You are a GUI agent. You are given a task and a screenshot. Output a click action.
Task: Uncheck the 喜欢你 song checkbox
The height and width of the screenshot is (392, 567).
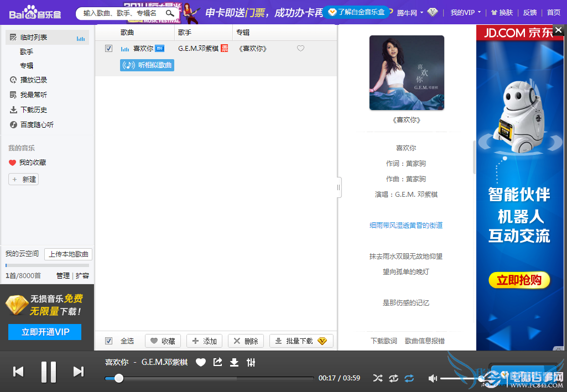tap(109, 49)
